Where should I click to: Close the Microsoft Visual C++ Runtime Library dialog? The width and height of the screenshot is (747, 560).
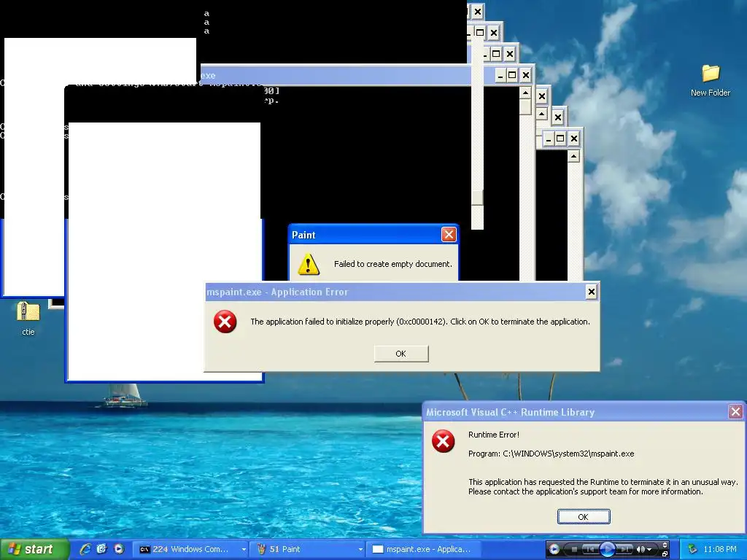click(735, 411)
